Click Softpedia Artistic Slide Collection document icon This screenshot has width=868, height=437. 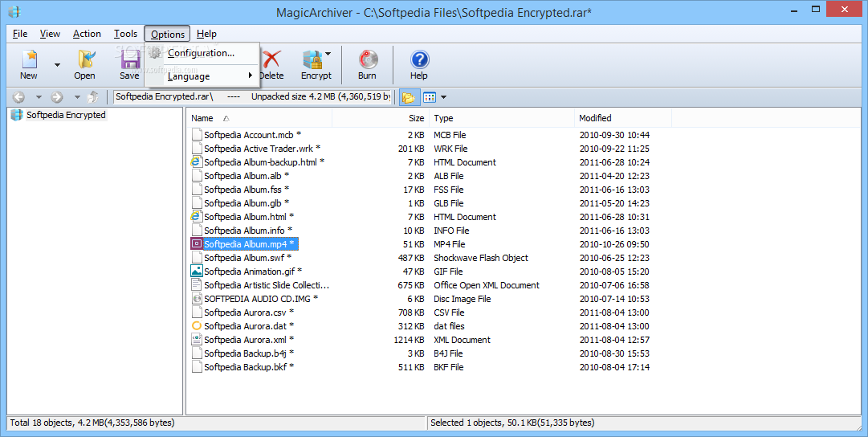click(x=197, y=284)
